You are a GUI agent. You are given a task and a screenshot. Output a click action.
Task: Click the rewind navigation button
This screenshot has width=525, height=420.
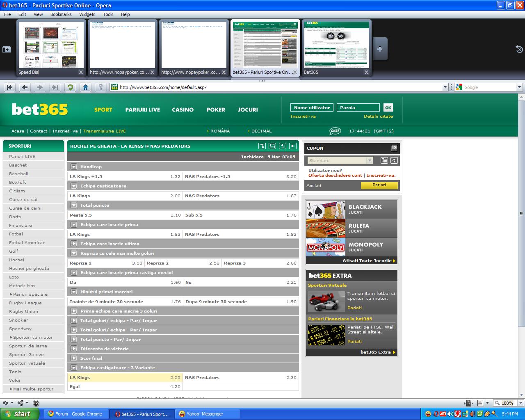tap(10, 87)
